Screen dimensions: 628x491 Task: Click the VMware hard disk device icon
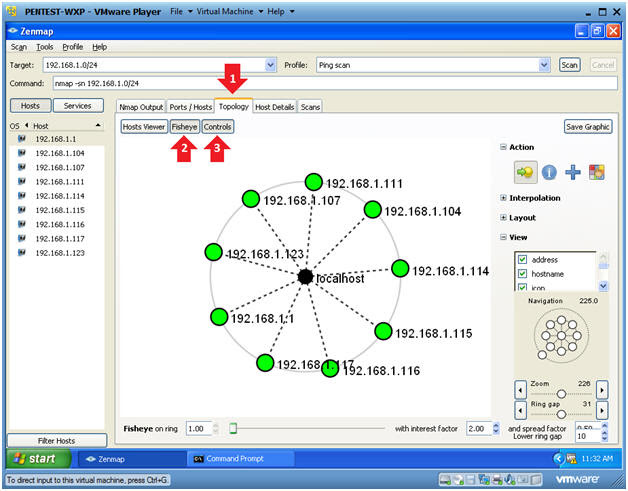click(445, 479)
